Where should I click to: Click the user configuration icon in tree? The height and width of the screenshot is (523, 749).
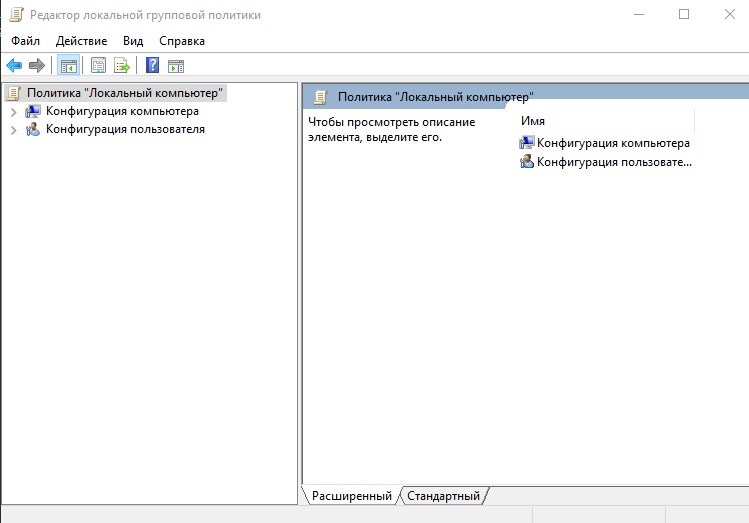pyautogui.click(x=33, y=129)
